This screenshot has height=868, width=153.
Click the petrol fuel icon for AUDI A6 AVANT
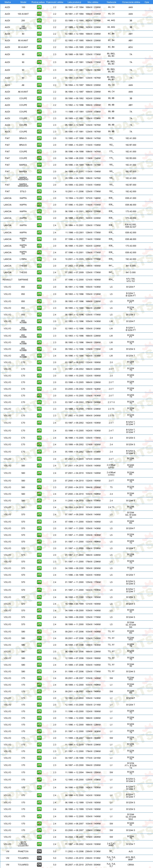click(39, 92)
